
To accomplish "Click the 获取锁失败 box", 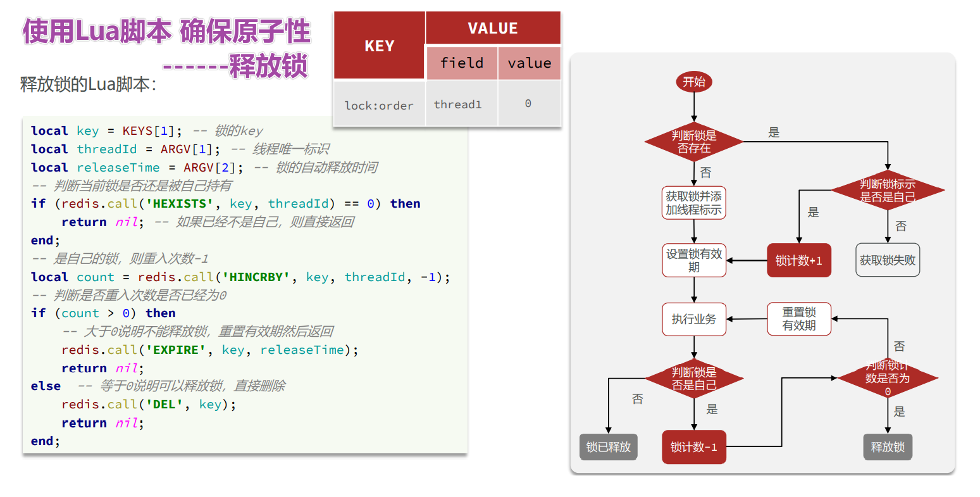I will [888, 260].
